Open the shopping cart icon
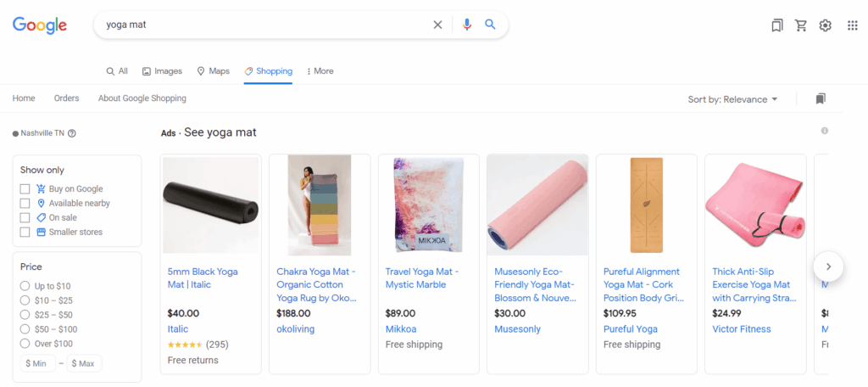The image size is (868, 387). (800, 25)
